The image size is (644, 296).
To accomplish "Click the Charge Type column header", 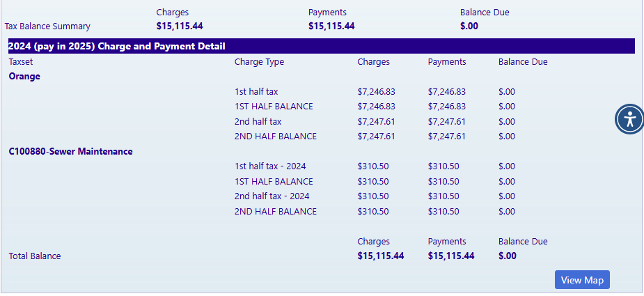I will coord(259,62).
